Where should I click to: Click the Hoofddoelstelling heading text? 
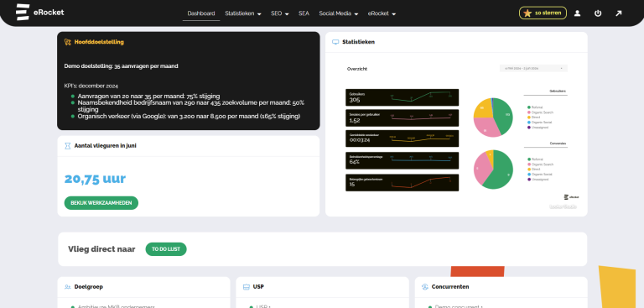(x=99, y=42)
